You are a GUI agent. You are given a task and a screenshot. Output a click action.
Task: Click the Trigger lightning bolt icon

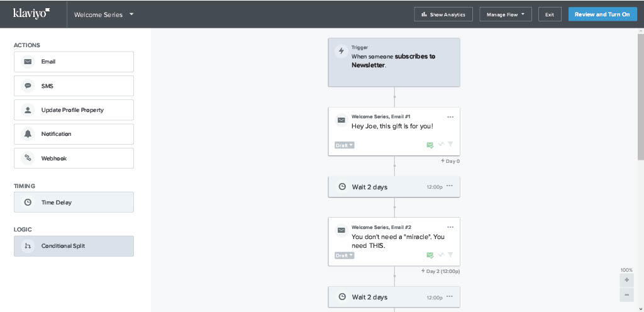(x=341, y=52)
